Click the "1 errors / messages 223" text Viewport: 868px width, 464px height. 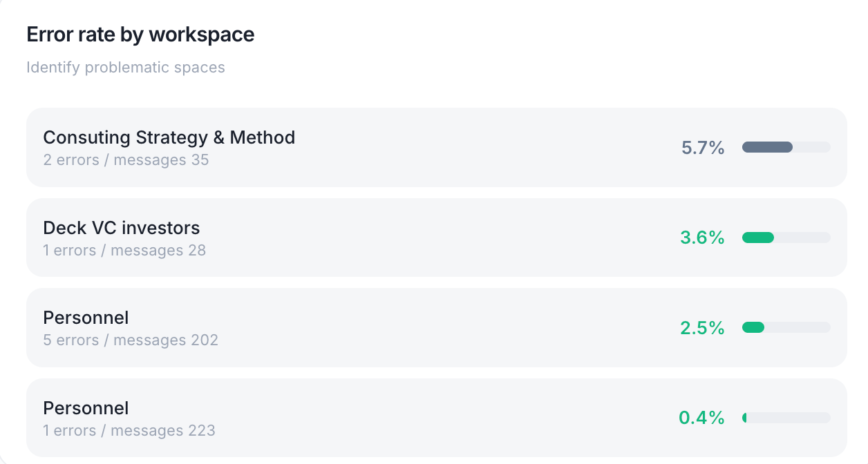pyautogui.click(x=129, y=431)
